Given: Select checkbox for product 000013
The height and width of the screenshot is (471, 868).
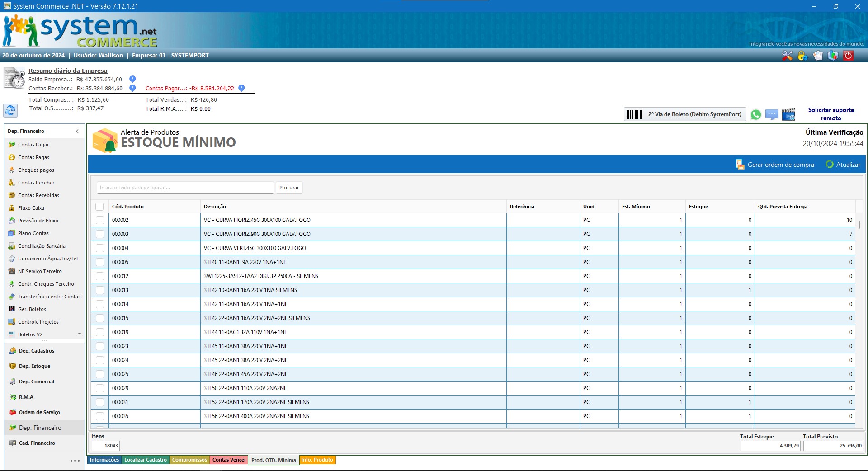Looking at the screenshot, I should [100, 290].
